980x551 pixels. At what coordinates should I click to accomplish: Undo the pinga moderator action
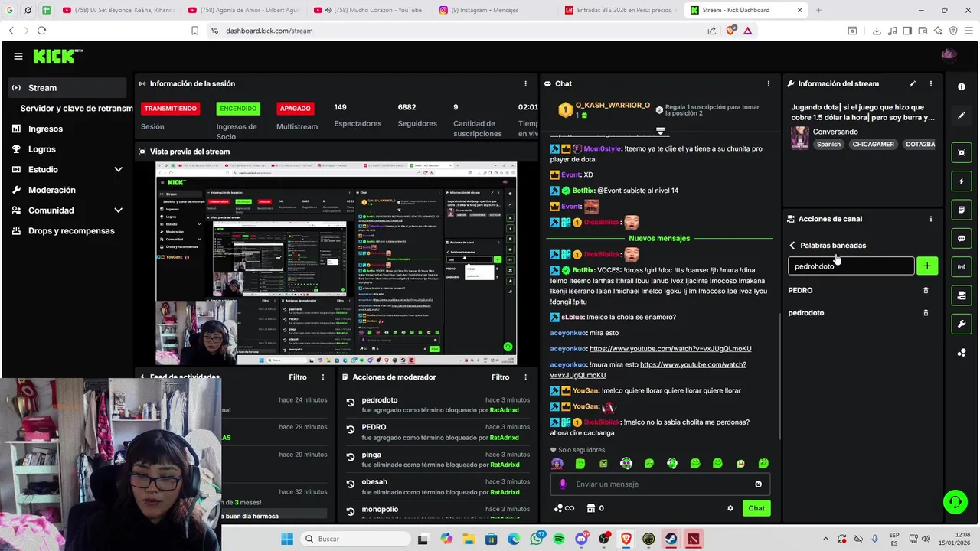[x=350, y=457]
